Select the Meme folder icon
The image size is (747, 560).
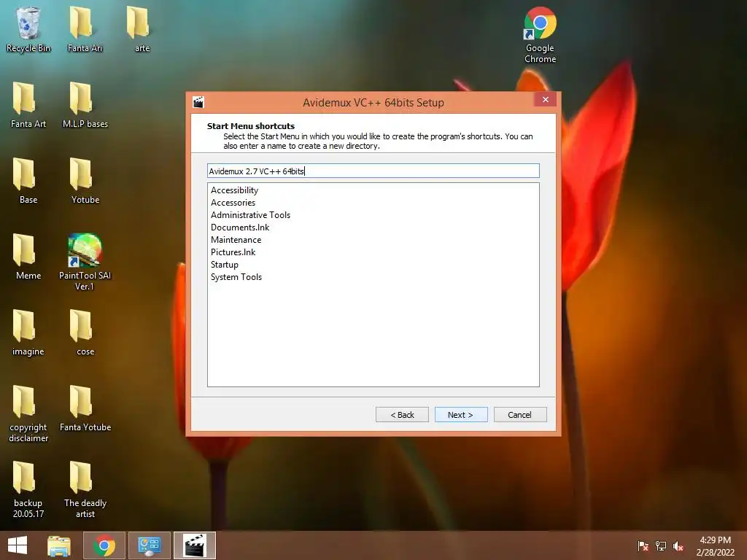coord(28,257)
